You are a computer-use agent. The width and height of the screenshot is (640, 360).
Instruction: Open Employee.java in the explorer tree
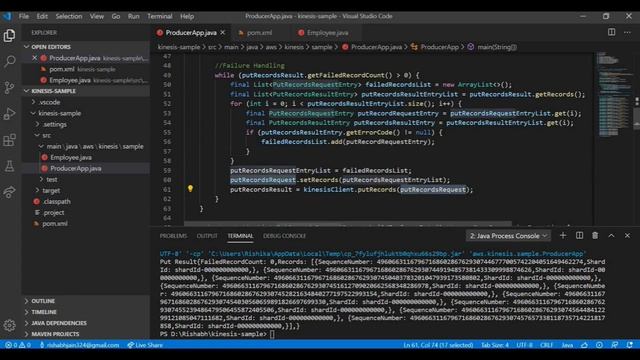point(71,157)
